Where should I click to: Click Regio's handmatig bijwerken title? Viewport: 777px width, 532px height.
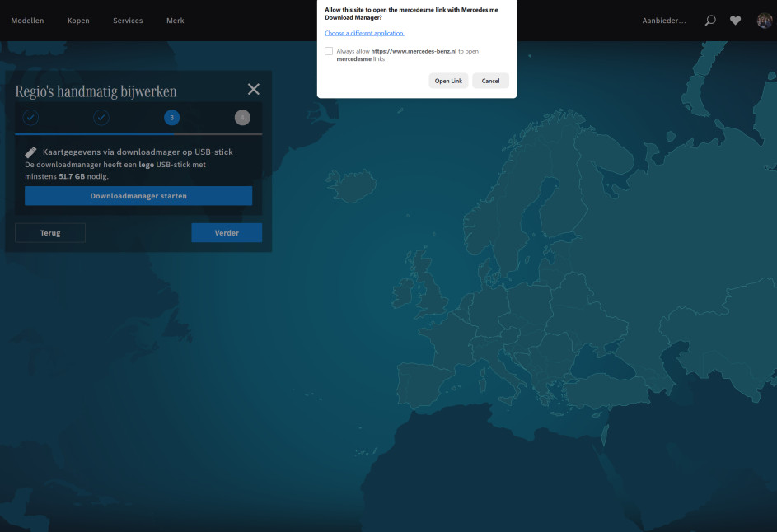(x=96, y=91)
